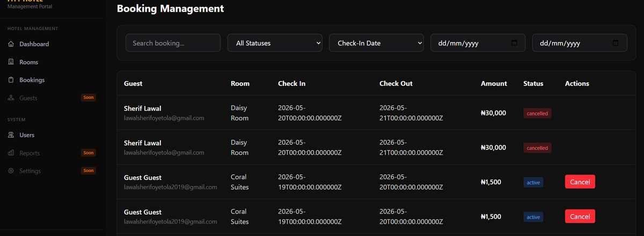Click ₦30,000 amount in first row
This screenshot has width=644, height=236.
click(493, 113)
